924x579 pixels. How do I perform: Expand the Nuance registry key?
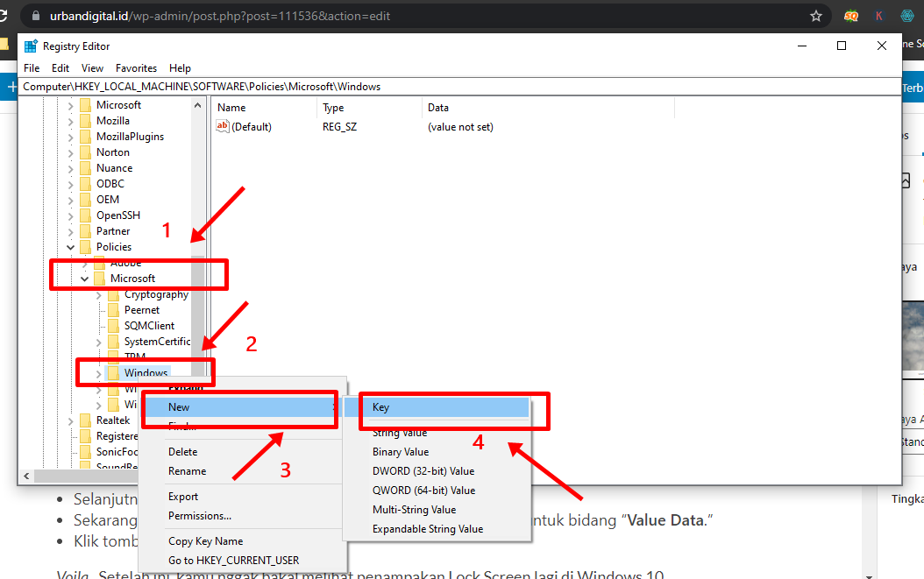point(71,169)
